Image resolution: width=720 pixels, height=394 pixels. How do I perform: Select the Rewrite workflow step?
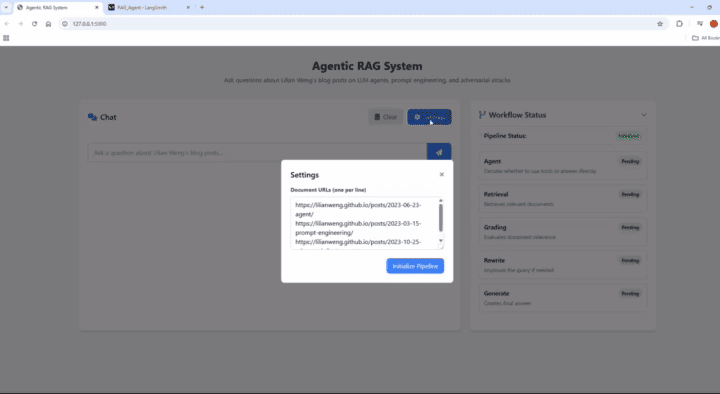pos(563,265)
